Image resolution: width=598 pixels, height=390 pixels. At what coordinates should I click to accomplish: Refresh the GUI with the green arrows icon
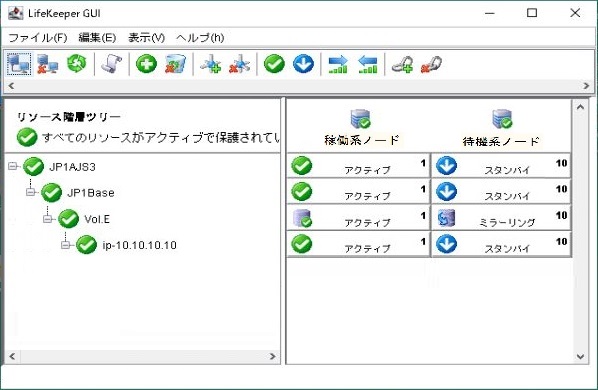77,63
